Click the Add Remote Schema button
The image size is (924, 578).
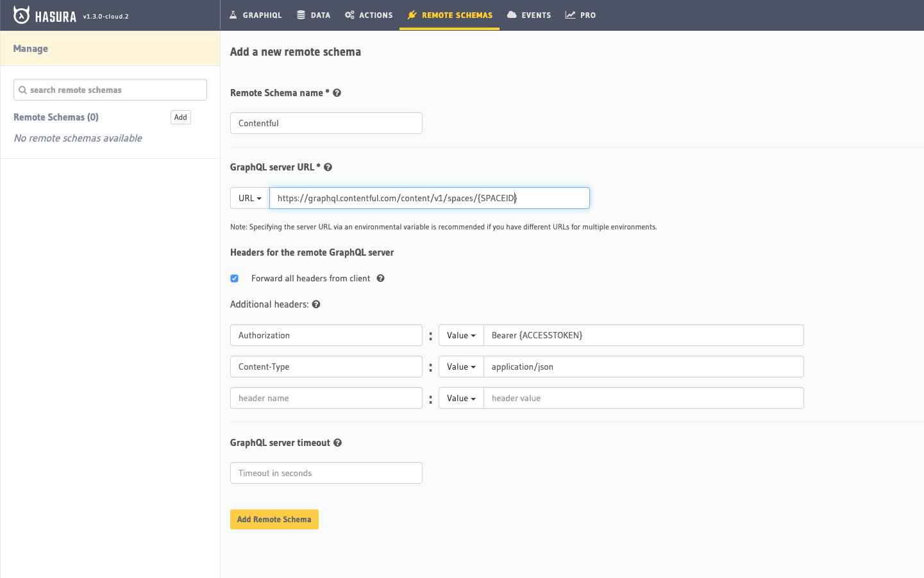point(274,519)
